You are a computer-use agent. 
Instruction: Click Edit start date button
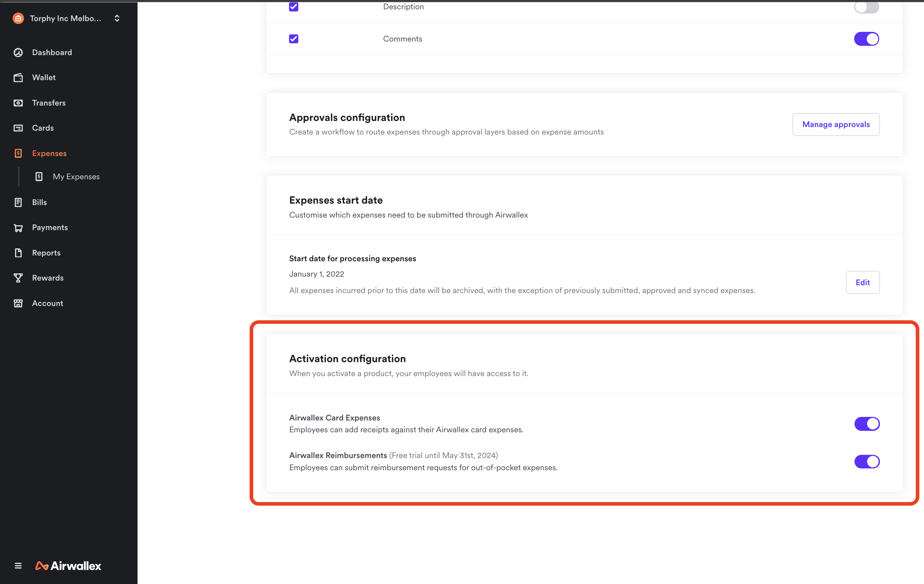coord(862,282)
